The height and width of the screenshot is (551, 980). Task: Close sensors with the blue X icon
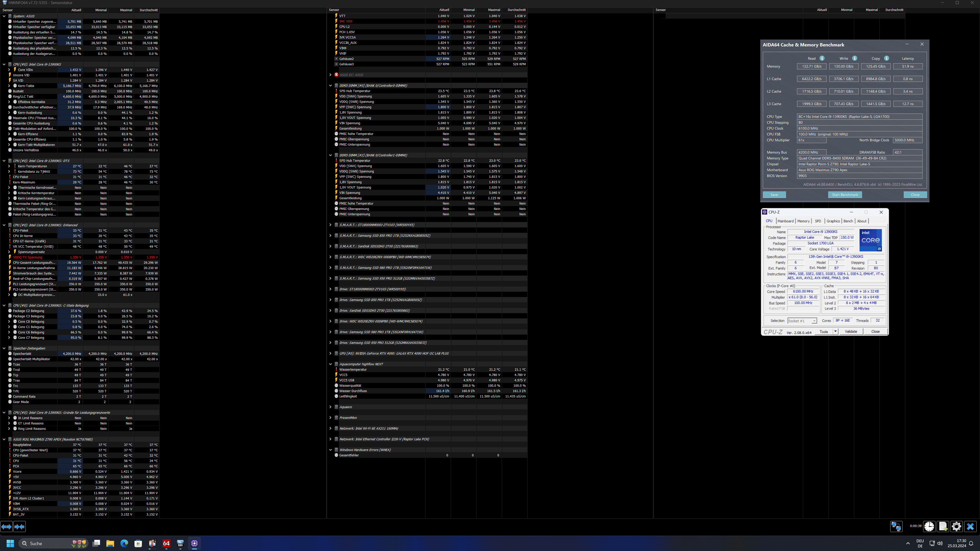(970, 526)
